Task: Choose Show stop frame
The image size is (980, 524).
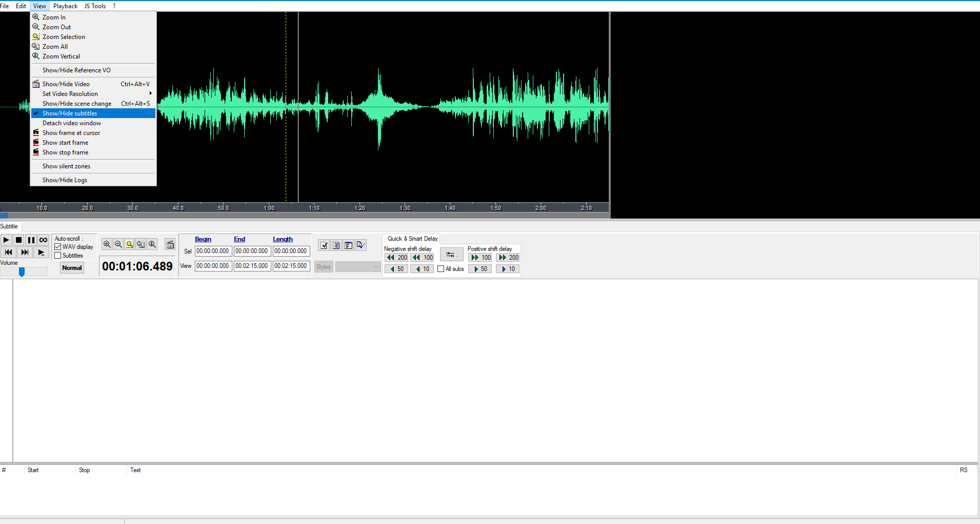Action: coord(93,152)
